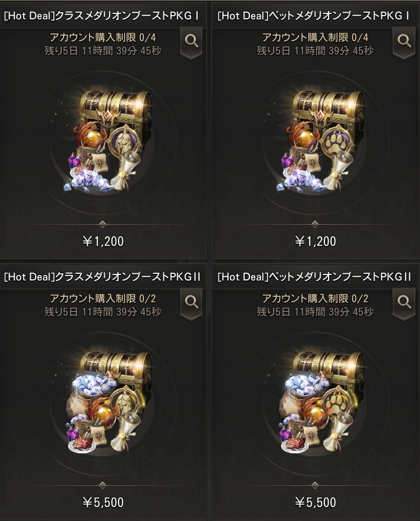The width and height of the screenshot is (420, 521).
Task: Open magnifier on クラスメダリオンブーストPKG II
Action: point(191,302)
